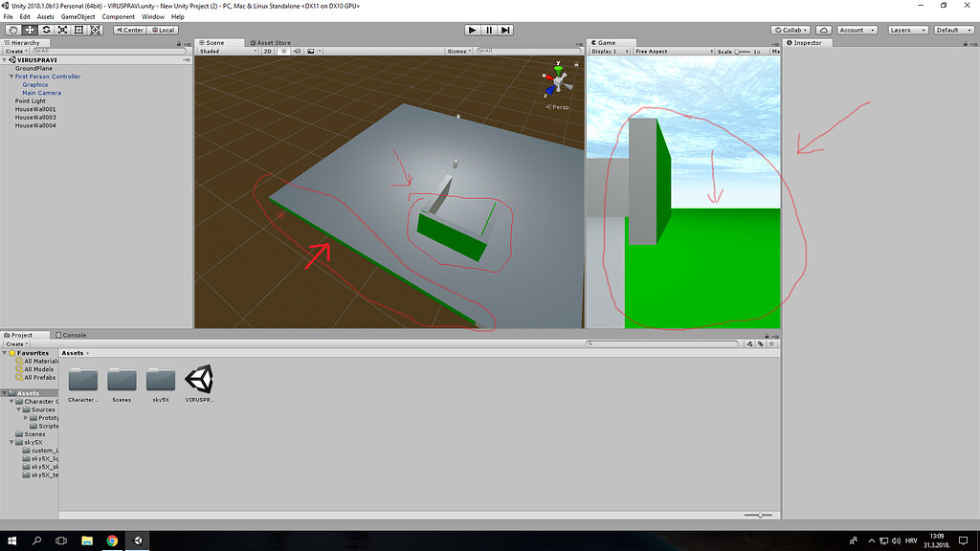Click the Step frame button
980x551 pixels.
(507, 30)
